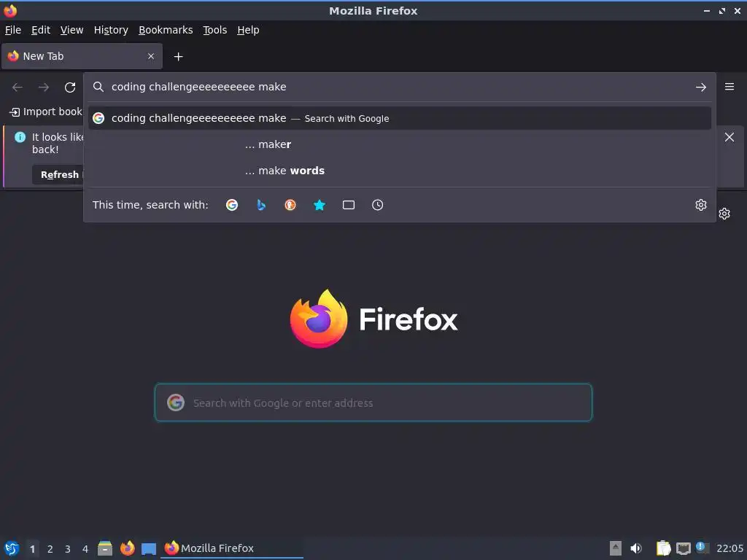The width and height of the screenshot is (747, 560).
Task: Open the Help menu
Action: tap(248, 30)
